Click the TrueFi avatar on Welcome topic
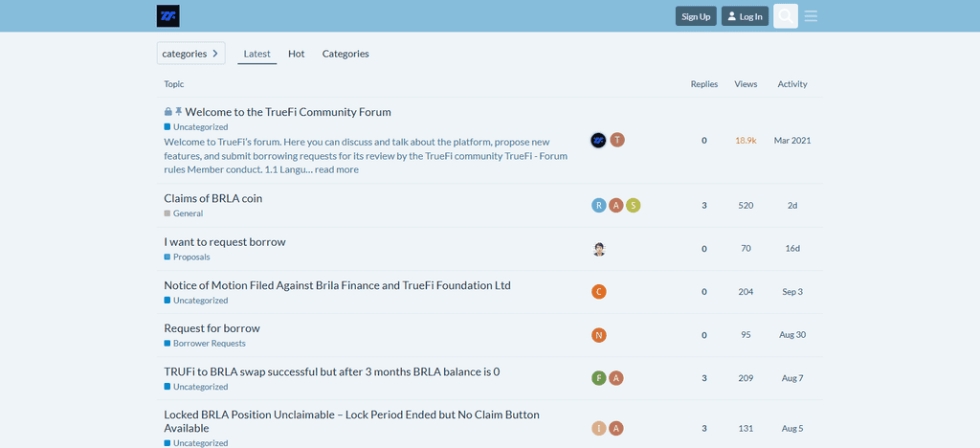 click(598, 140)
